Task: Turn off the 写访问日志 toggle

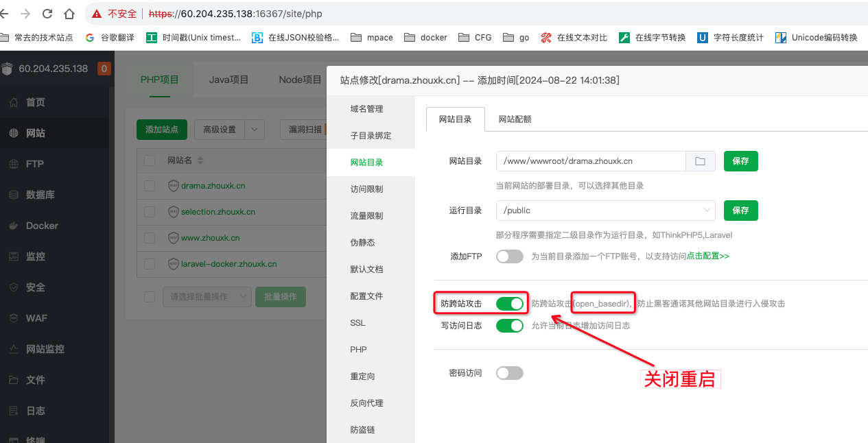Action: click(509, 326)
